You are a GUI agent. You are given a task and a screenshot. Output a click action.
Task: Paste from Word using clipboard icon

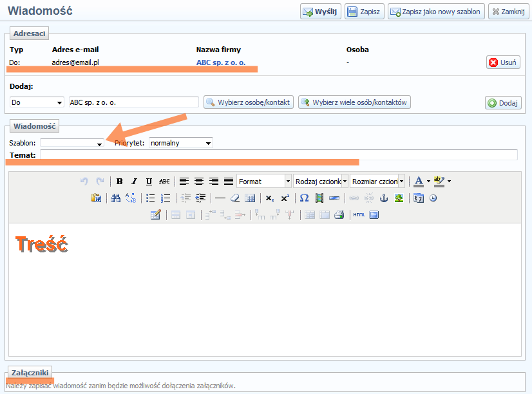point(96,198)
